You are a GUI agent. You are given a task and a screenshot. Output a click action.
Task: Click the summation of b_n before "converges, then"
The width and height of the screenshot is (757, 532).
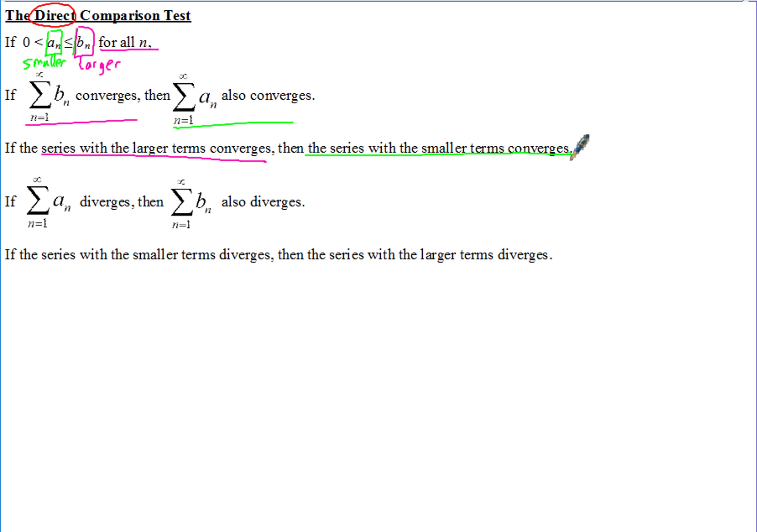click(49, 96)
